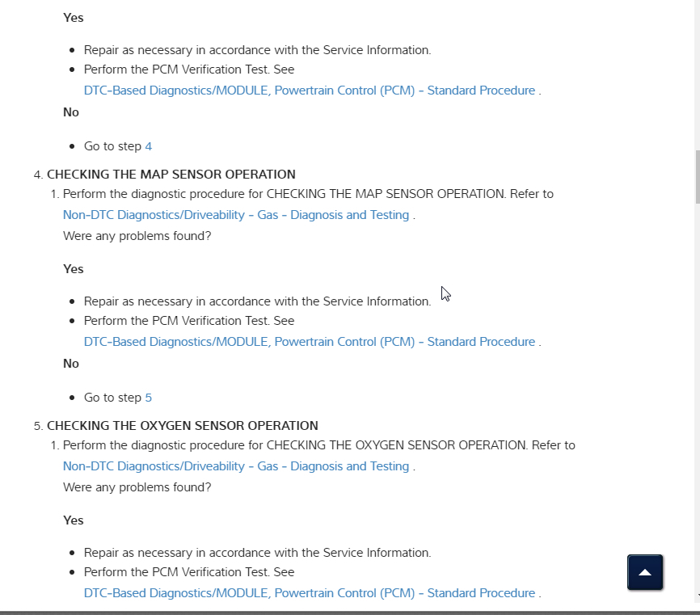Screen dimensions: 700x615
Task: Click the No label above "Go to step 4"
Action: (71, 112)
